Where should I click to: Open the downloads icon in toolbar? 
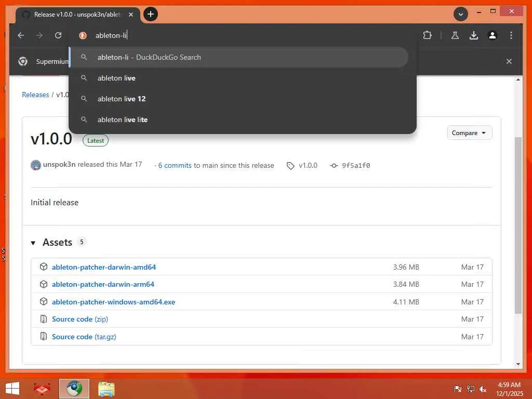coord(474,35)
